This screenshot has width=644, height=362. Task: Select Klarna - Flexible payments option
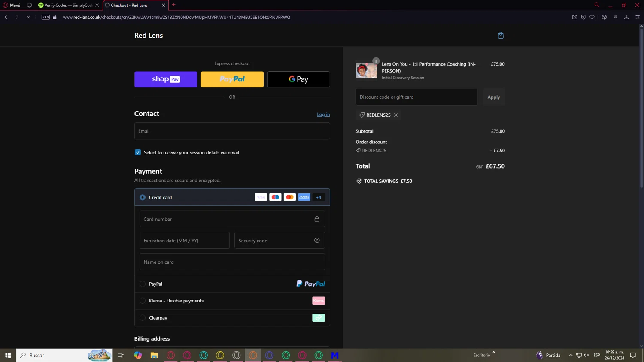tap(143, 301)
